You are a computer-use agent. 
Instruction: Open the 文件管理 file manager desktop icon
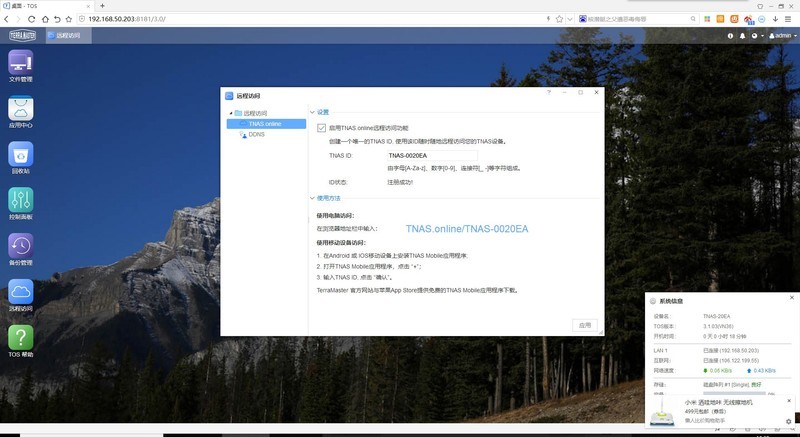(x=20, y=66)
